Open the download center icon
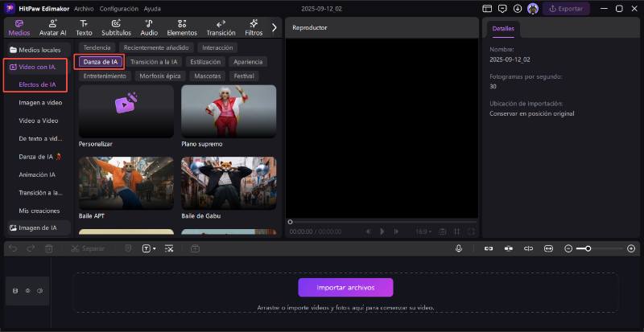Viewport: 644px width, 332px height. (518, 9)
